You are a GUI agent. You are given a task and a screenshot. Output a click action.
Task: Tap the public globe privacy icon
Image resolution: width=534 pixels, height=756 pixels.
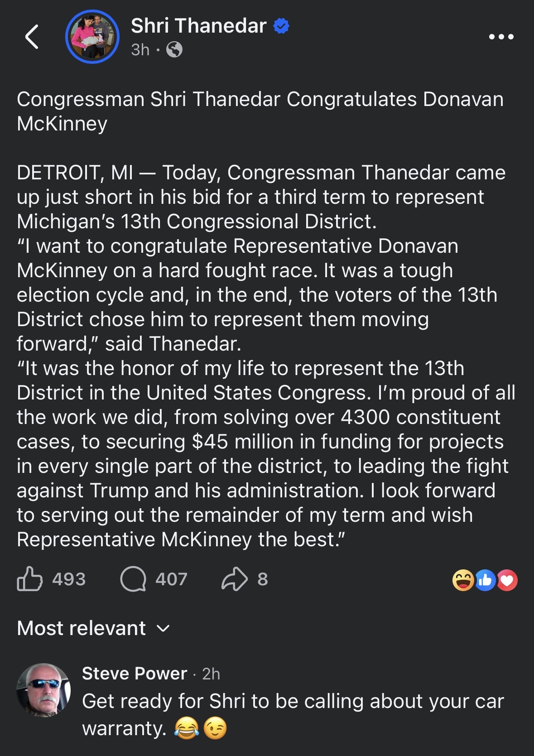(174, 49)
